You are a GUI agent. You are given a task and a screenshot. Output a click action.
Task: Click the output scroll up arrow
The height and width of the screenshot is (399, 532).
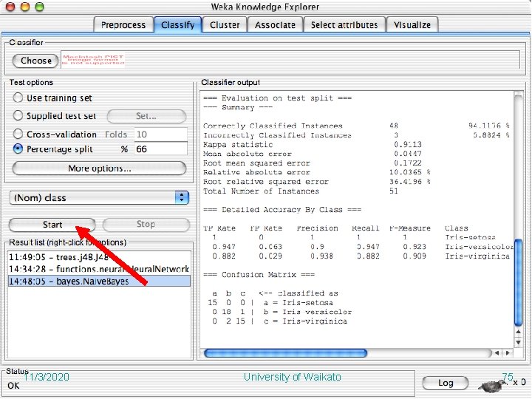point(519,332)
